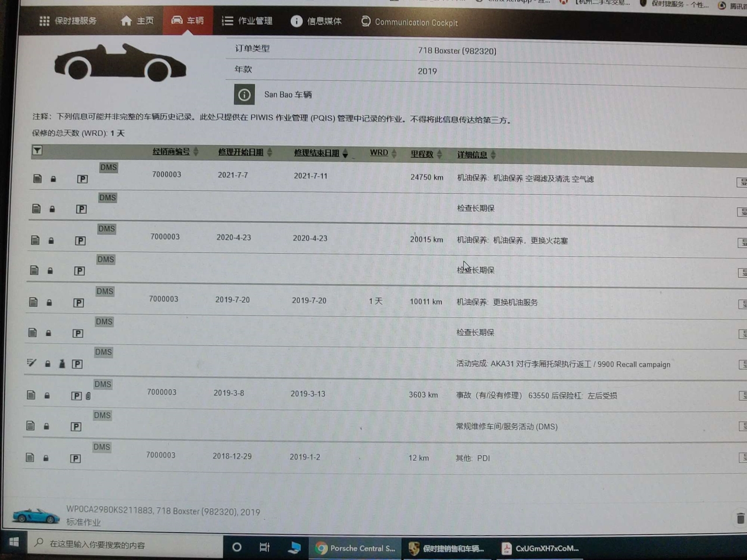Open the 信息媒体 tab
Screen dimensions: 747x560
pos(316,22)
